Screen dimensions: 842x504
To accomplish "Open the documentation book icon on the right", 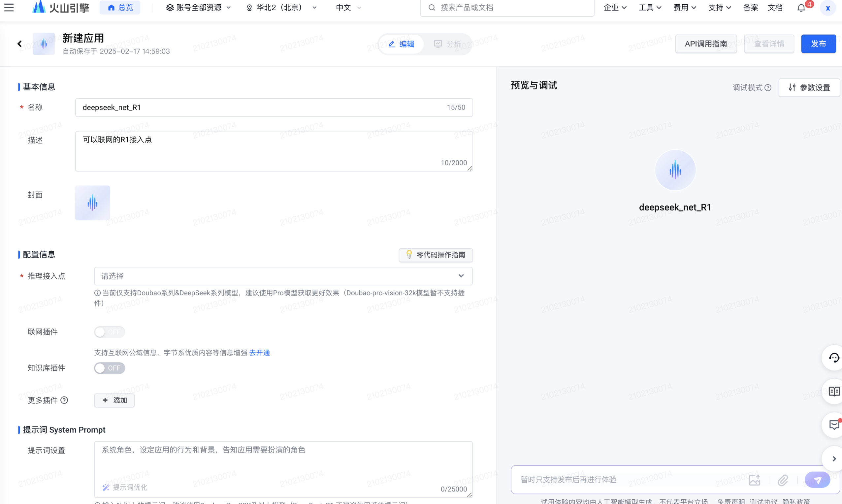I will click(x=834, y=391).
